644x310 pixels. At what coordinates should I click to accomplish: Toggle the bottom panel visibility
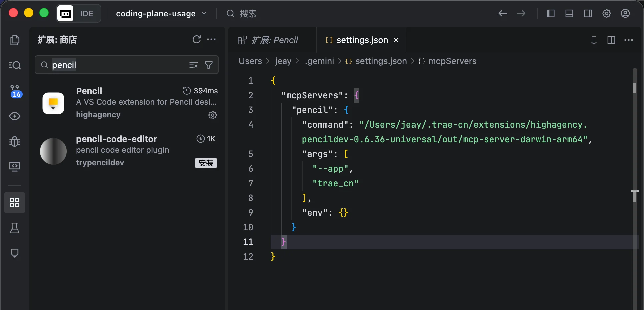coord(569,14)
